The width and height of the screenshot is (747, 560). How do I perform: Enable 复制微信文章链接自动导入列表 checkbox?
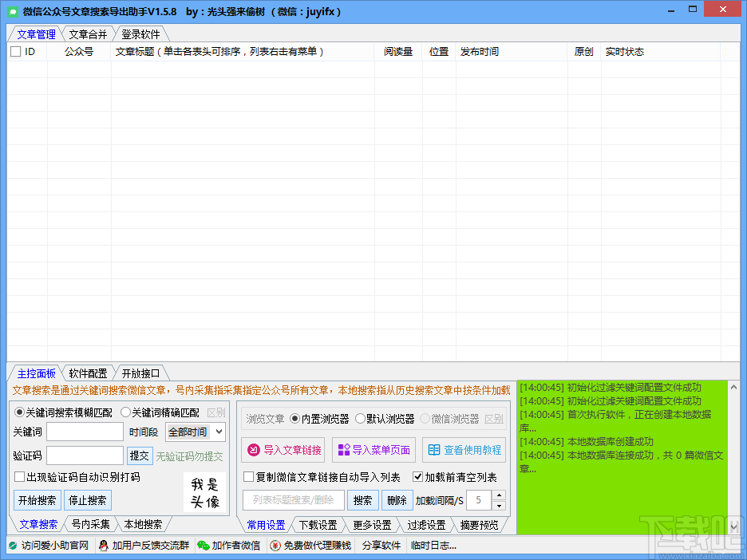(x=249, y=477)
